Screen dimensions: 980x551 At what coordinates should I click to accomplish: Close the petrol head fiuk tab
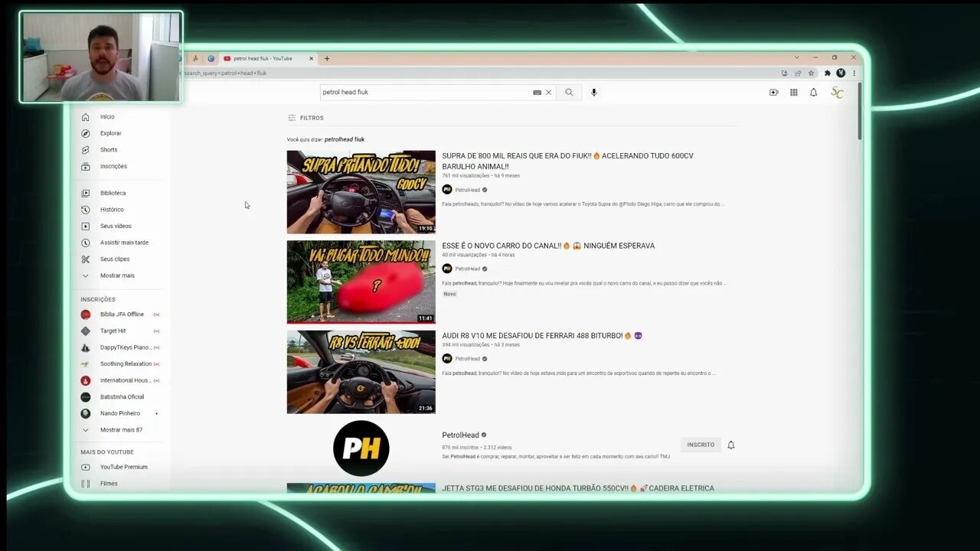point(311,58)
